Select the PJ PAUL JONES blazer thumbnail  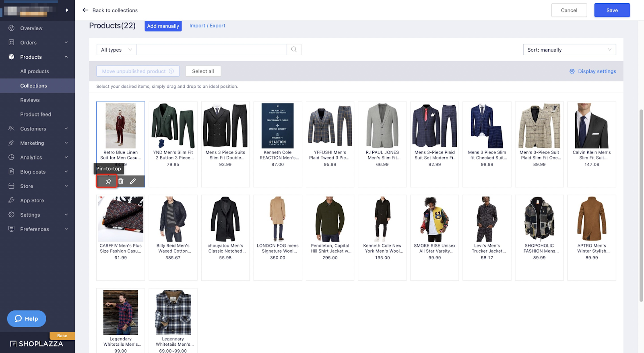pos(382,126)
